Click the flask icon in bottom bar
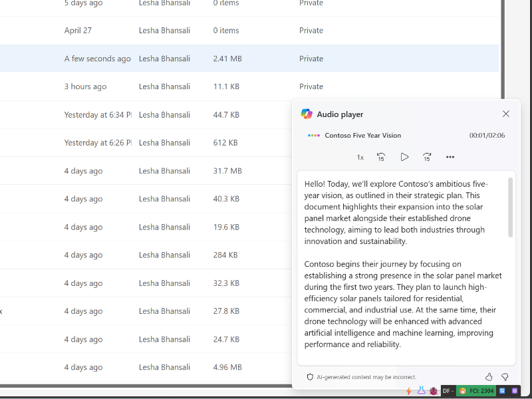532x399 pixels. (x=421, y=390)
